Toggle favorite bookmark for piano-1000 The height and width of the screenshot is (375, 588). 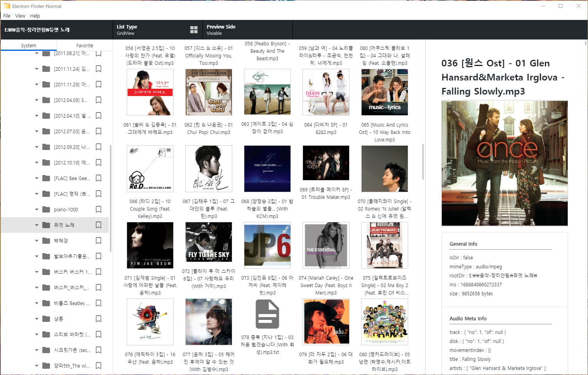click(x=99, y=209)
